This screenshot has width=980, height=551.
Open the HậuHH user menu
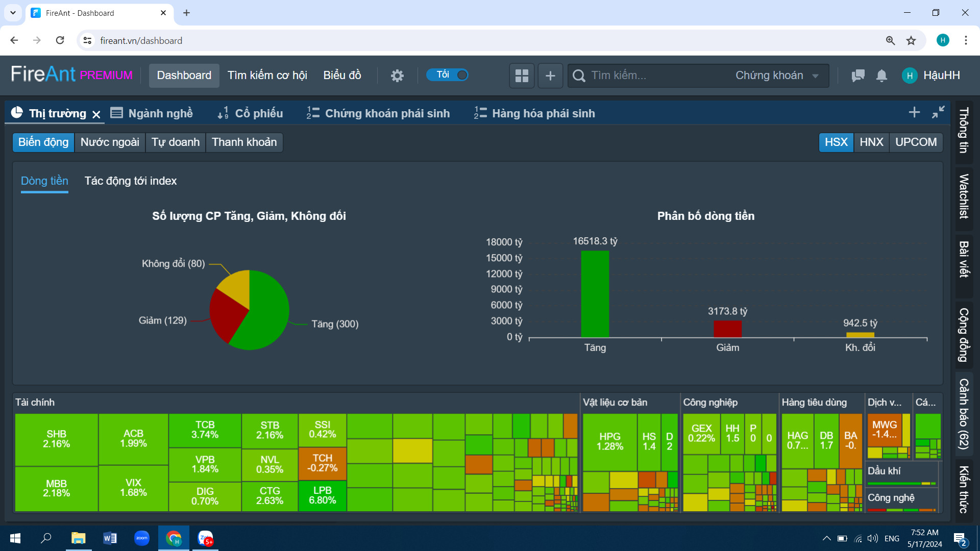click(x=932, y=76)
